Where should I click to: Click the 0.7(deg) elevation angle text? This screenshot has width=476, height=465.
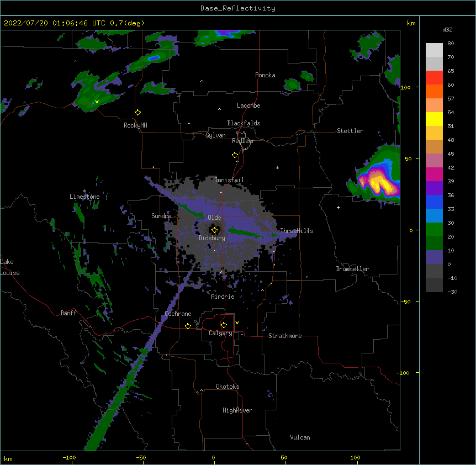click(x=127, y=23)
